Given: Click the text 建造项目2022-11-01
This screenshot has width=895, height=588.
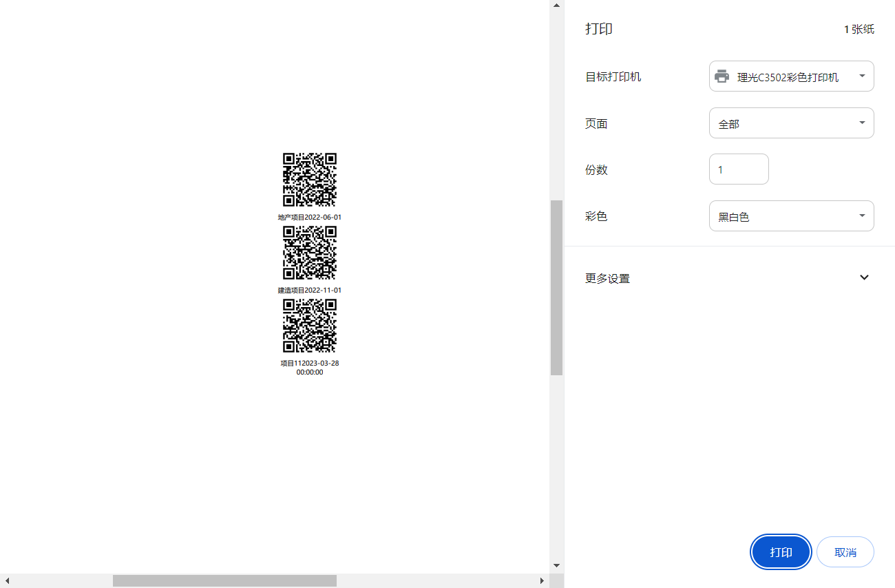Looking at the screenshot, I should click(310, 290).
